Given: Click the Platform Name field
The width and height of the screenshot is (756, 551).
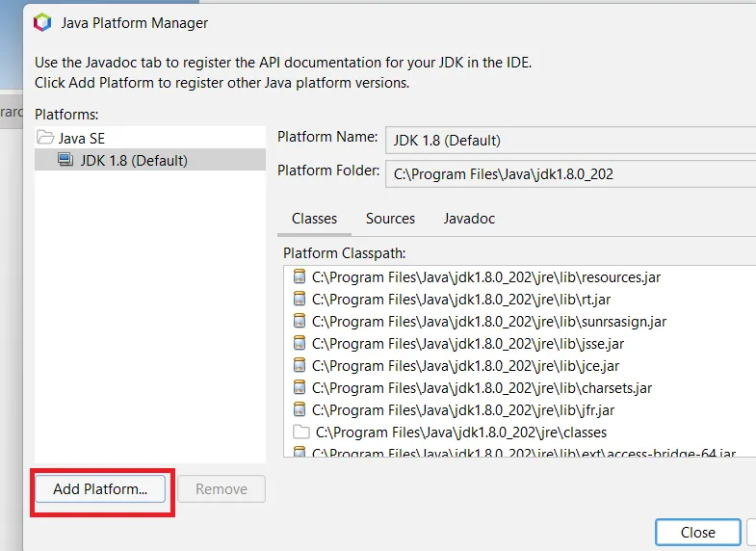Looking at the screenshot, I should coord(570,141).
